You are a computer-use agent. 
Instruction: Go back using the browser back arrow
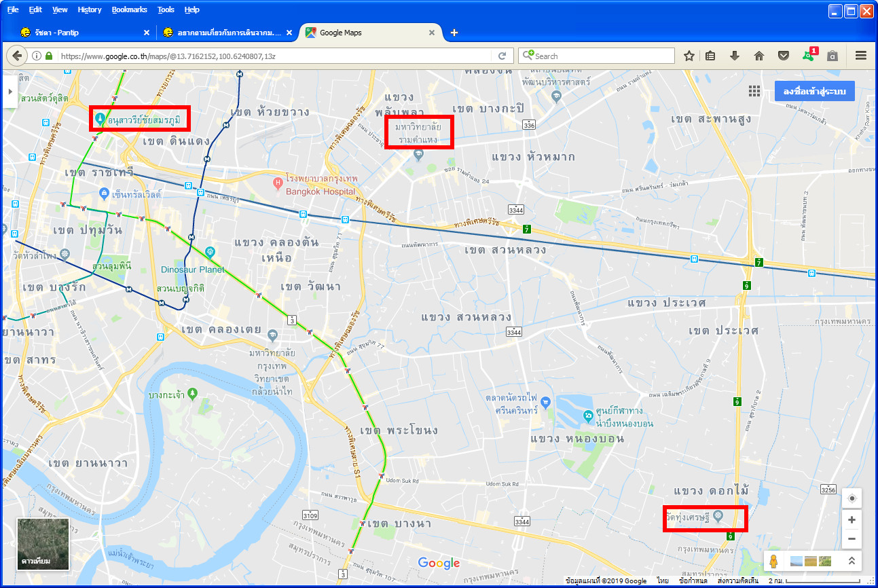coord(16,56)
